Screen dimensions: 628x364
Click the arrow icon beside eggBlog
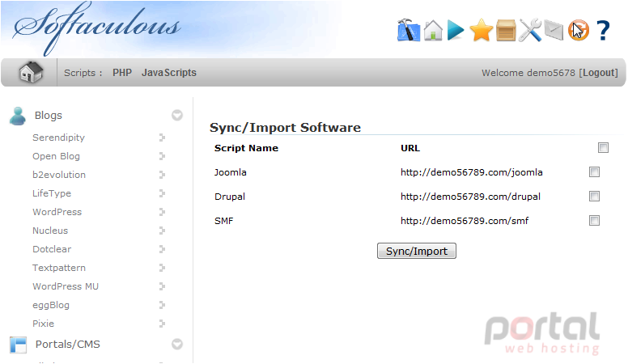click(162, 305)
